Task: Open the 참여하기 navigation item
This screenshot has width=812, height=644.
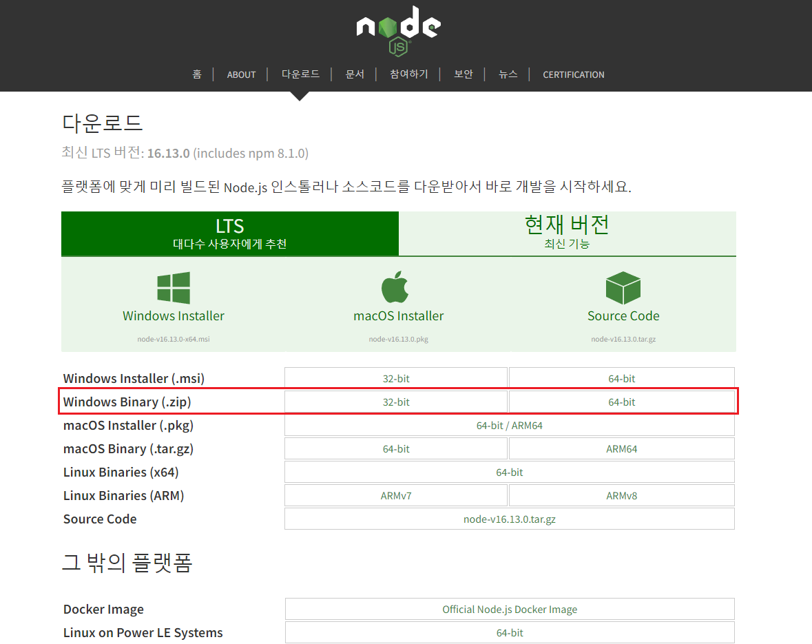Action: 409,74
